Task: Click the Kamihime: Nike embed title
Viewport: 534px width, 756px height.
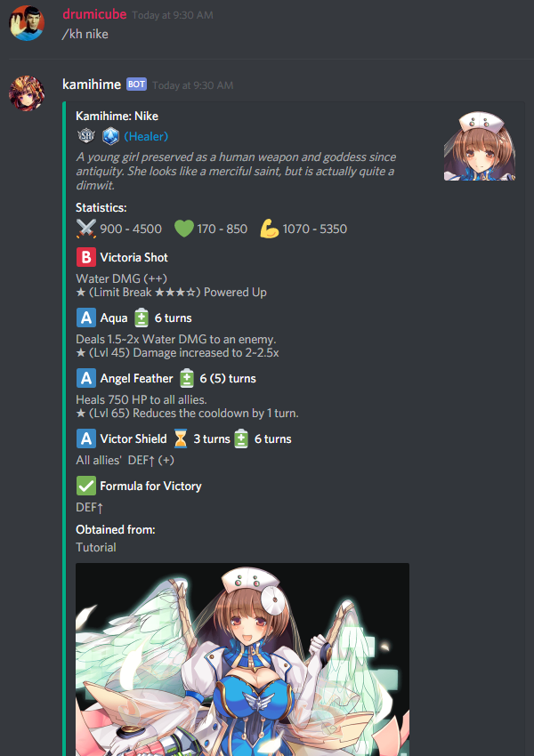Action: point(117,117)
